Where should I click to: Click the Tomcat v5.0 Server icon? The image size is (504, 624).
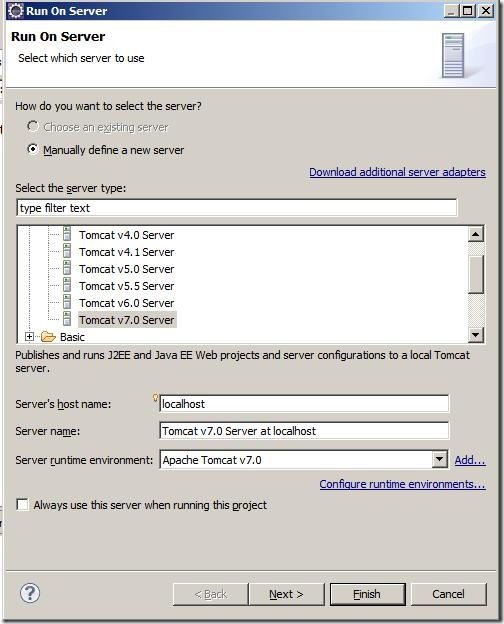coord(67,269)
